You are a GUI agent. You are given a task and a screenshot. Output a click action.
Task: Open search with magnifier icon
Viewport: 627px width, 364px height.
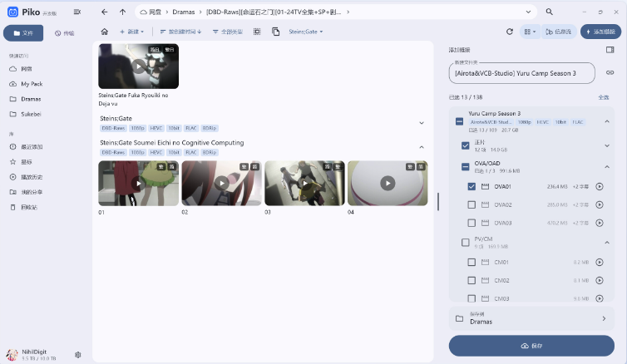(x=550, y=12)
